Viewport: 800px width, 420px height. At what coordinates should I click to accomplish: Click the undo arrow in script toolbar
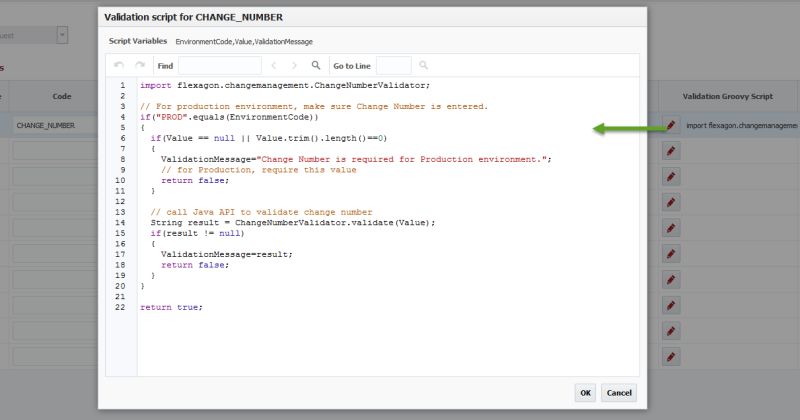click(x=119, y=65)
